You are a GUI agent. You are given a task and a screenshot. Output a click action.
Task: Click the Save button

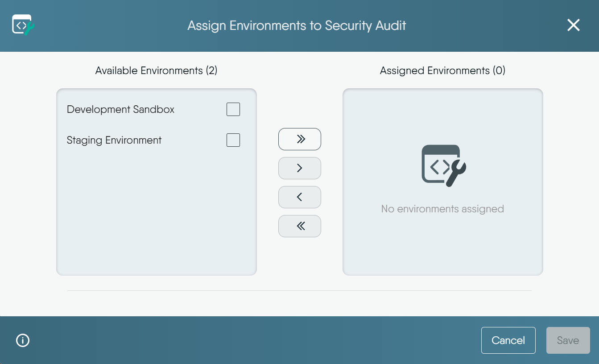568,340
